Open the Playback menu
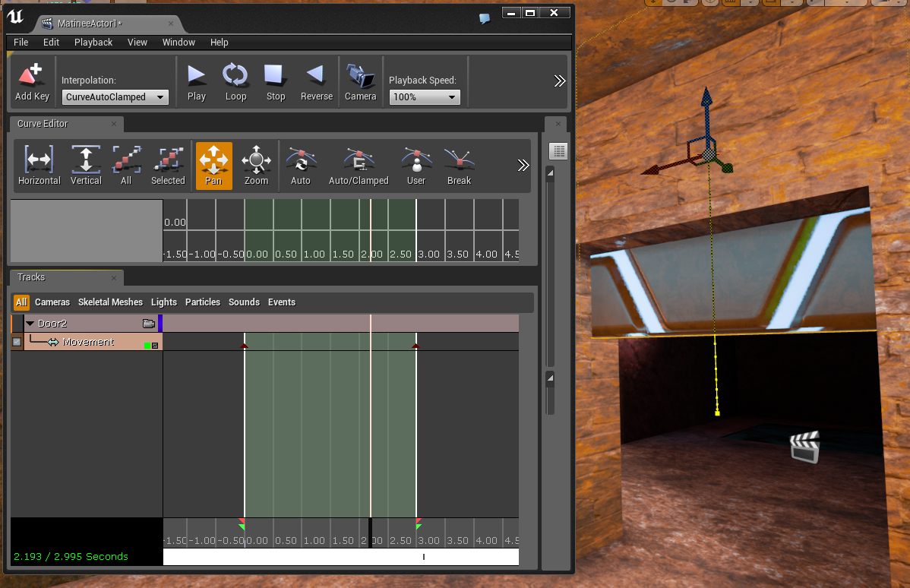The height and width of the screenshot is (588, 910). click(x=93, y=43)
